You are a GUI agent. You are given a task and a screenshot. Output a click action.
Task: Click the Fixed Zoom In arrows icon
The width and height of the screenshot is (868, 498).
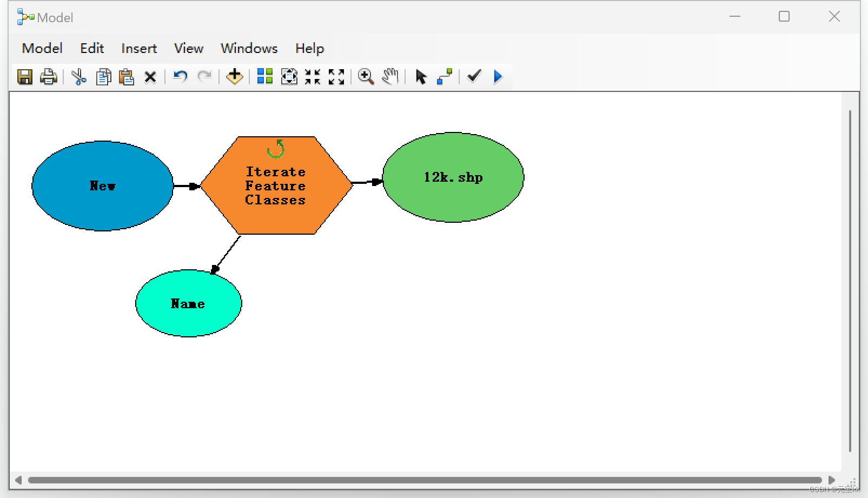tap(313, 77)
